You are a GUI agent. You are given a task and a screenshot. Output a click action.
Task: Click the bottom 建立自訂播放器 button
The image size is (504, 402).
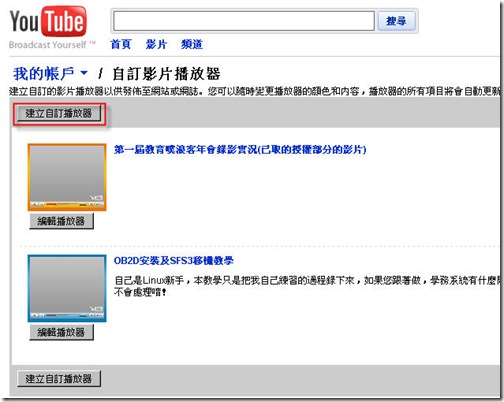point(59,379)
